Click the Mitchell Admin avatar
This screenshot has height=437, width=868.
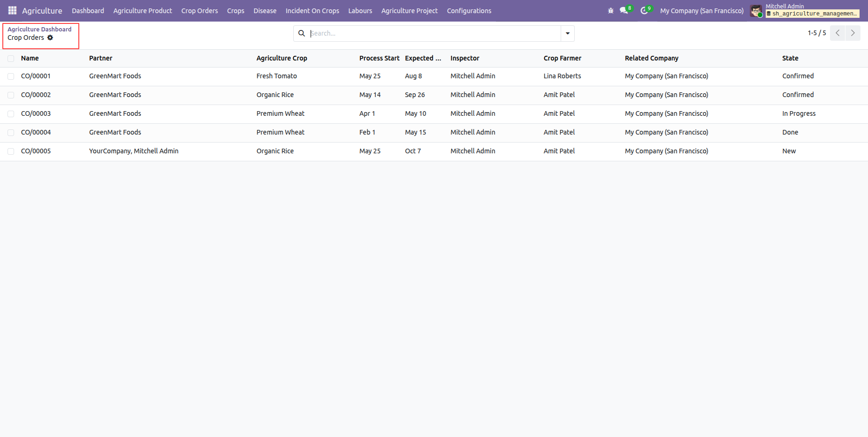coord(756,11)
